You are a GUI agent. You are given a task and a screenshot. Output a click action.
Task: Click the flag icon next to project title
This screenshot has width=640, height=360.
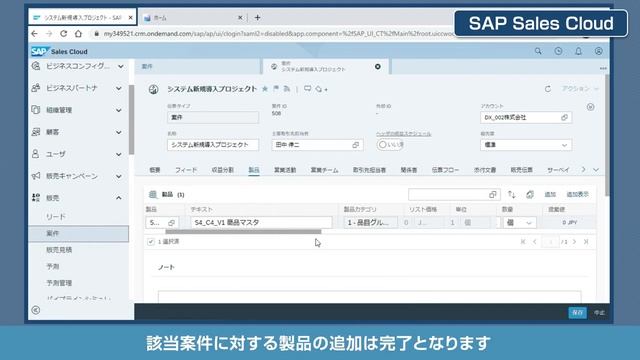click(276, 89)
